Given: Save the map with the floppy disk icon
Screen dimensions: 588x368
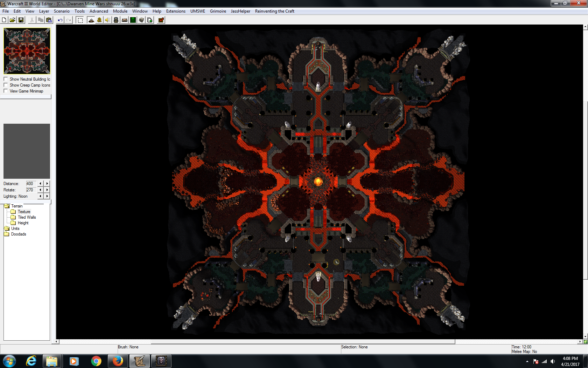Looking at the screenshot, I should 21,20.
